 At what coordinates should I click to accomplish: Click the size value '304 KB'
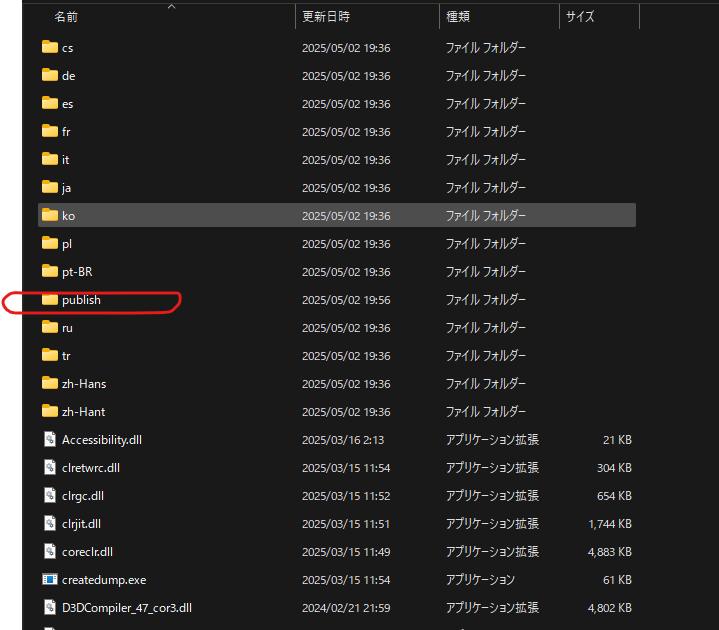click(614, 468)
